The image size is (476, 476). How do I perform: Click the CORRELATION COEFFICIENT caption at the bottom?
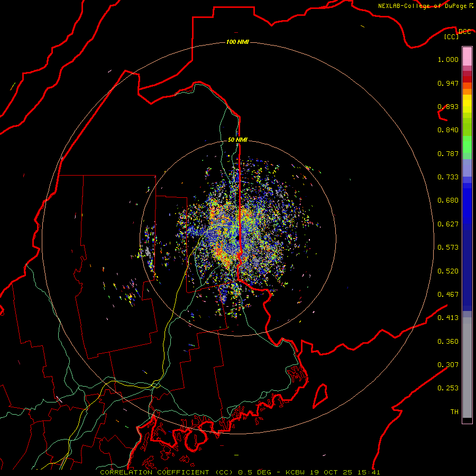(240, 472)
